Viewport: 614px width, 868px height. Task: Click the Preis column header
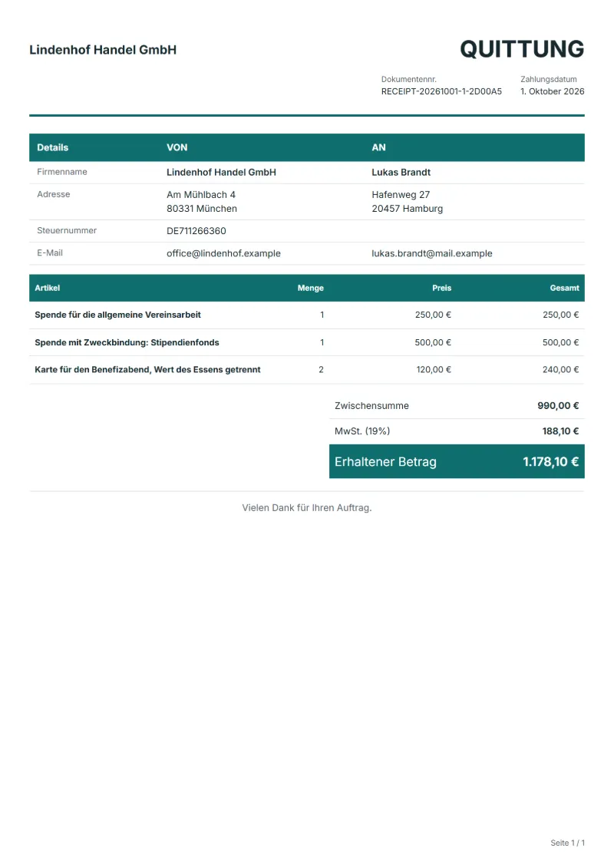[442, 288]
